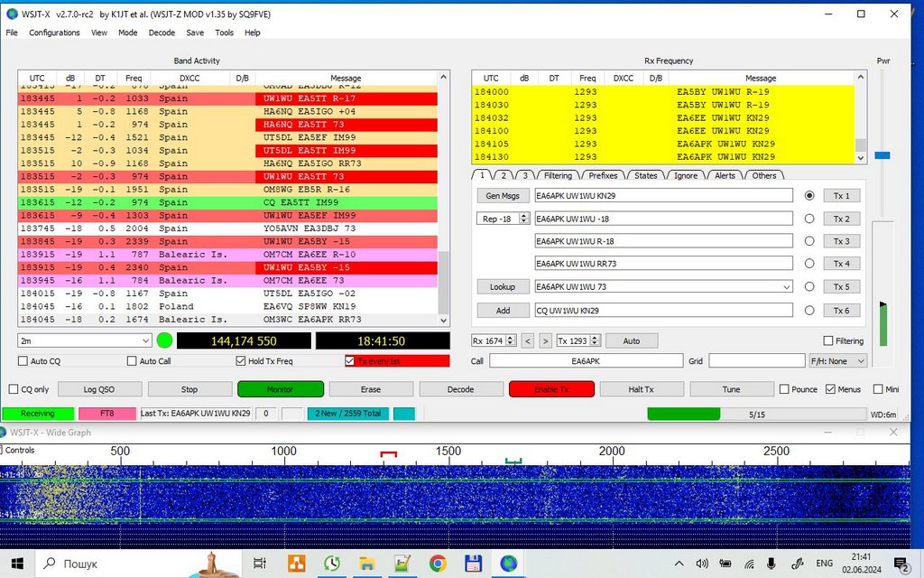Open the orange app icon in taskbar

click(x=296, y=564)
